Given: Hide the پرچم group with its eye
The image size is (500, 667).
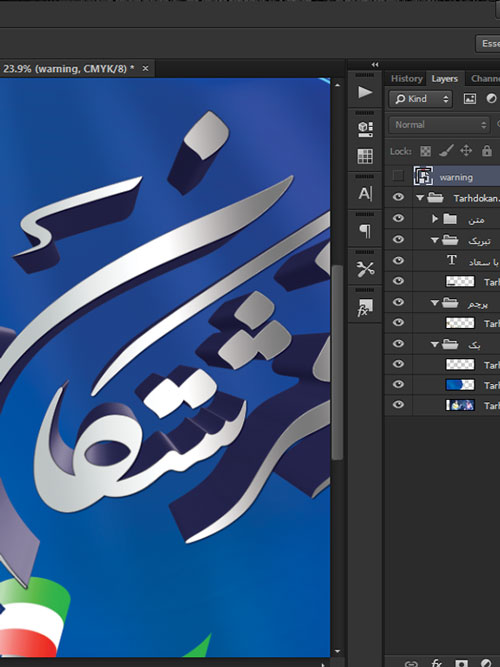Looking at the screenshot, I should tap(398, 302).
